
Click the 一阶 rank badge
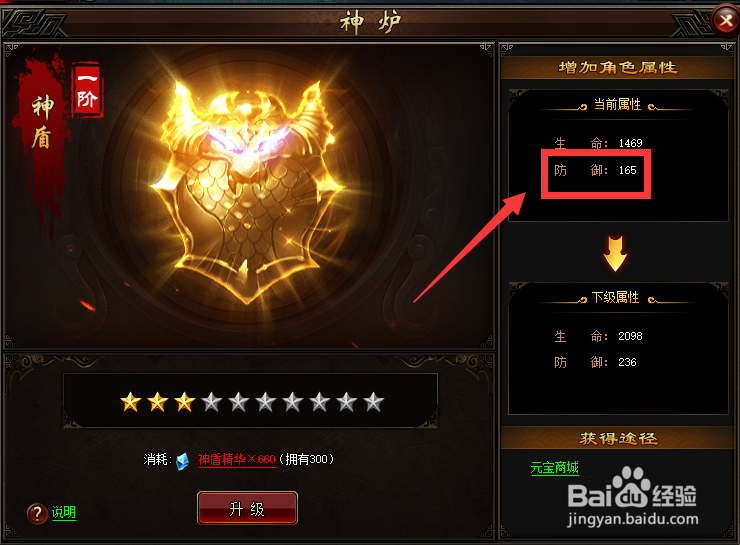click(x=87, y=90)
